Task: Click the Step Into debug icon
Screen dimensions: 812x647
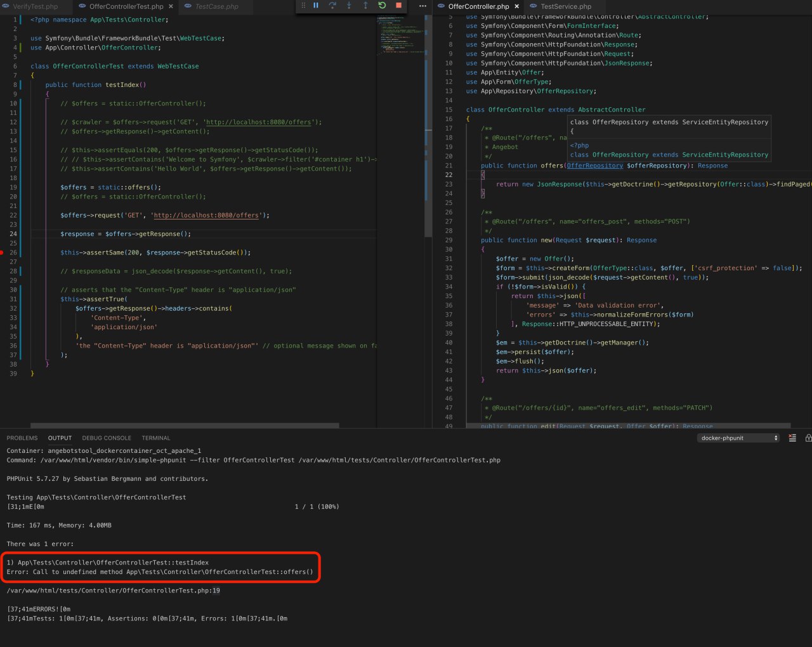Action: point(349,6)
